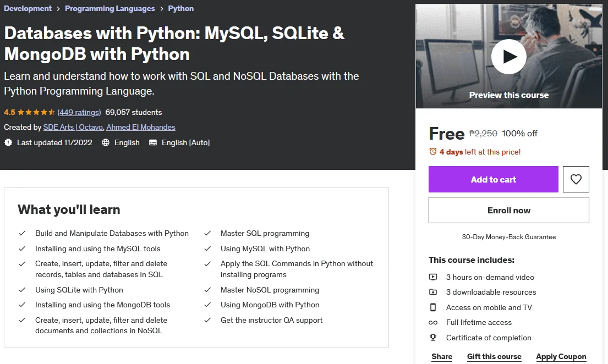This screenshot has width=608, height=364.
Task: Click checkmark beside 'Apply the SQL Commands in Python'
Action: [x=207, y=263]
